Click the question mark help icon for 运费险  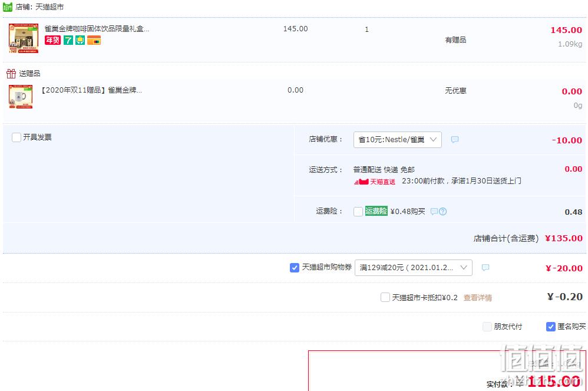(x=442, y=212)
